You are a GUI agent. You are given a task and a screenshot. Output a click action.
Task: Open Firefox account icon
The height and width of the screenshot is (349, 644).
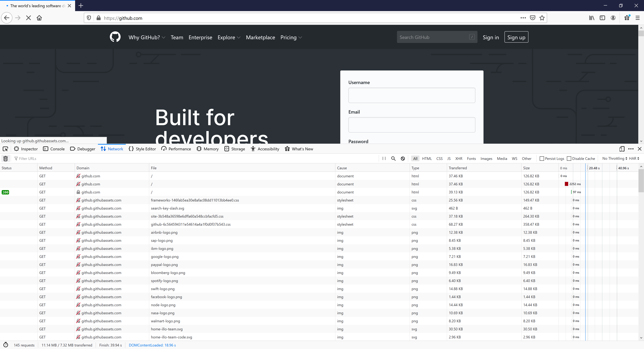[x=613, y=18]
